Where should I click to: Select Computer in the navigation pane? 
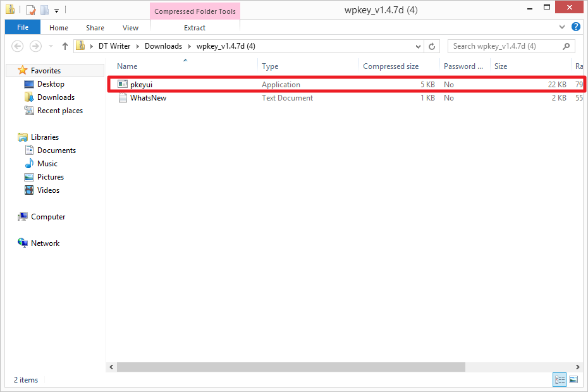point(48,217)
